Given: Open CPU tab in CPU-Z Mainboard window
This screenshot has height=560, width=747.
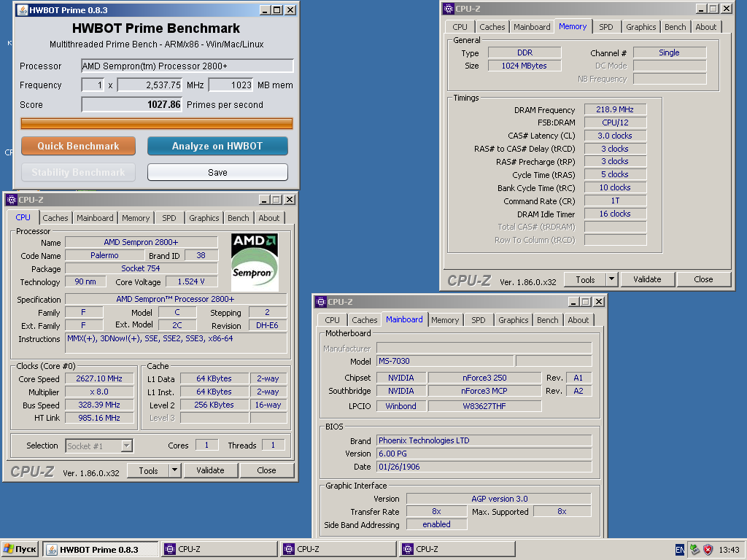Looking at the screenshot, I should pos(332,320).
